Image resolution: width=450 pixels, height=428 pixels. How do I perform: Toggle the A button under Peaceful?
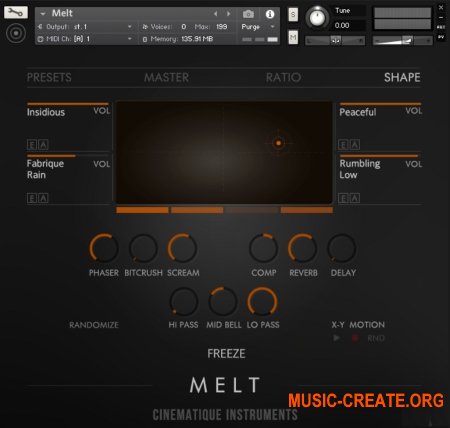click(355, 145)
